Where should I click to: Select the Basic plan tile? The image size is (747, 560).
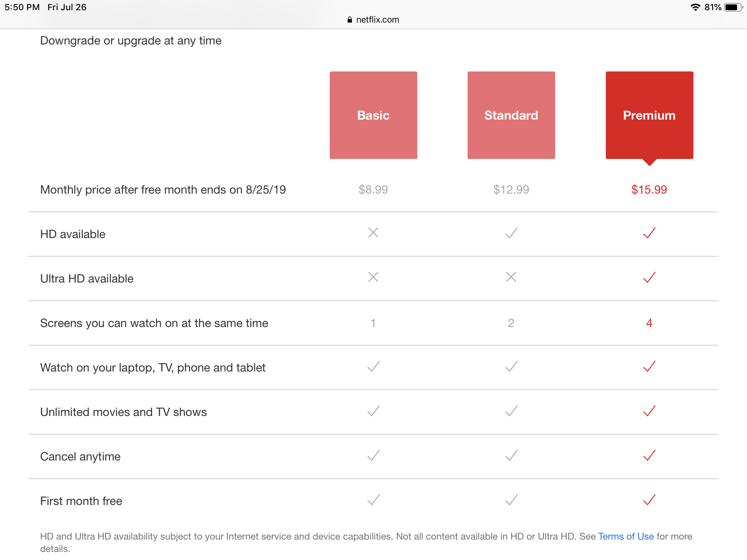pos(373,115)
